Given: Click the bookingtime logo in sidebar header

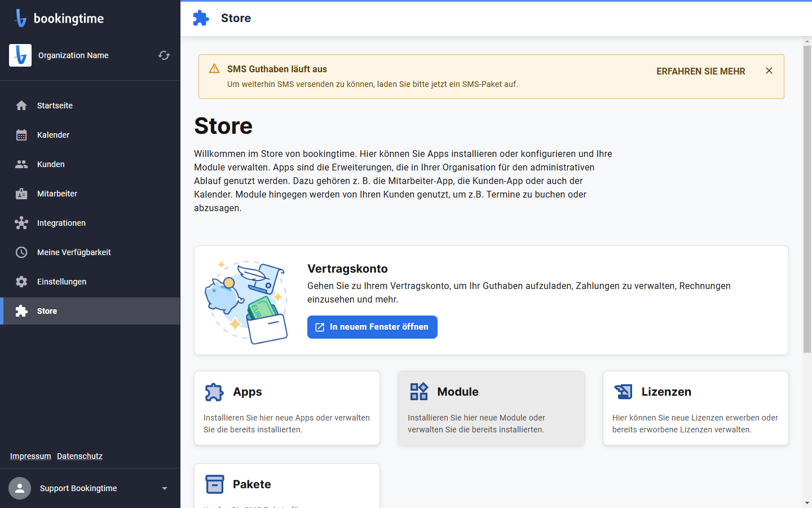Looking at the screenshot, I should [x=59, y=18].
